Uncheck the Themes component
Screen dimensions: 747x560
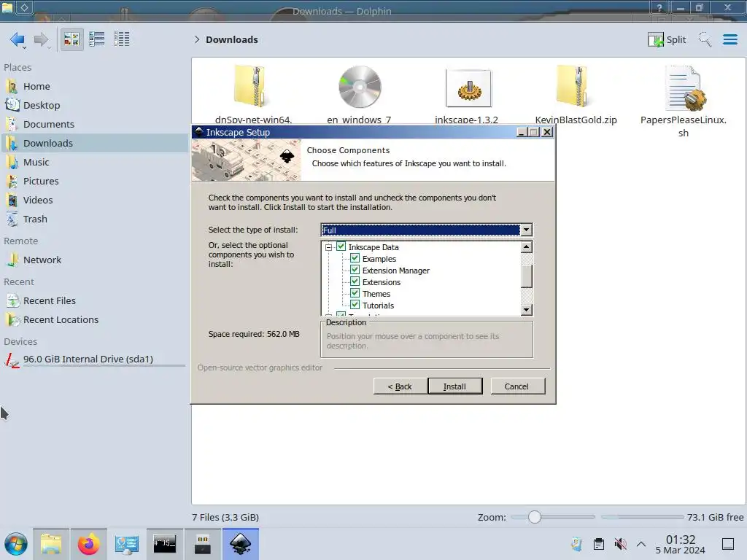coord(355,293)
